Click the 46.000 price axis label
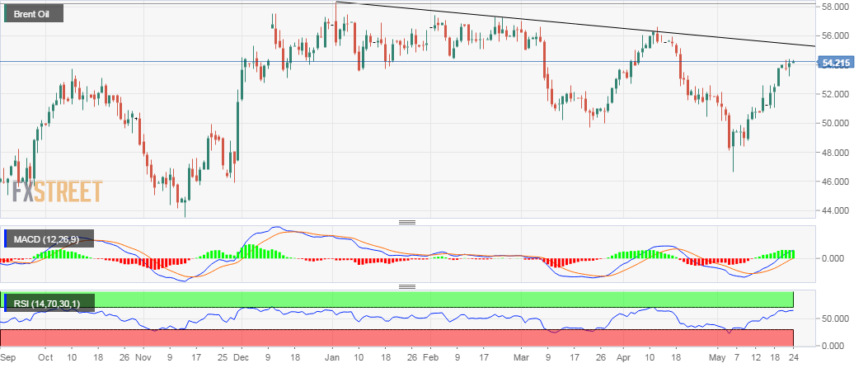The image size is (868, 368). click(836, 182)
